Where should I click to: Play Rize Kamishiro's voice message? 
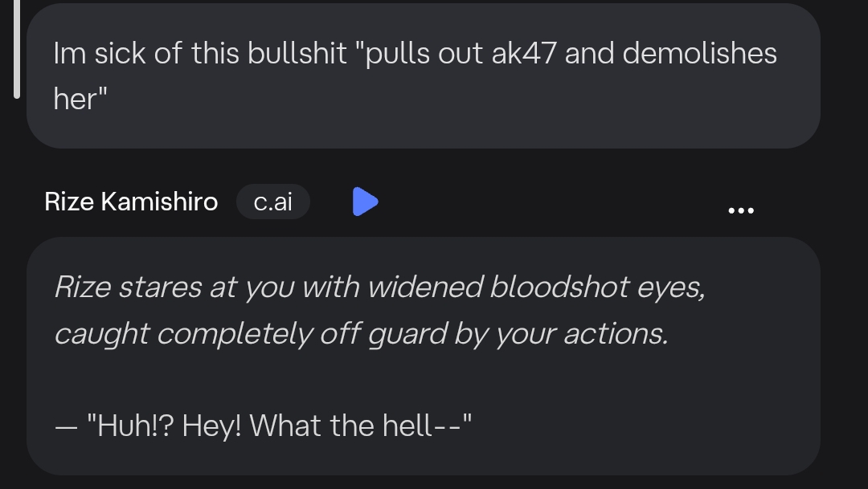coord(365,202)
